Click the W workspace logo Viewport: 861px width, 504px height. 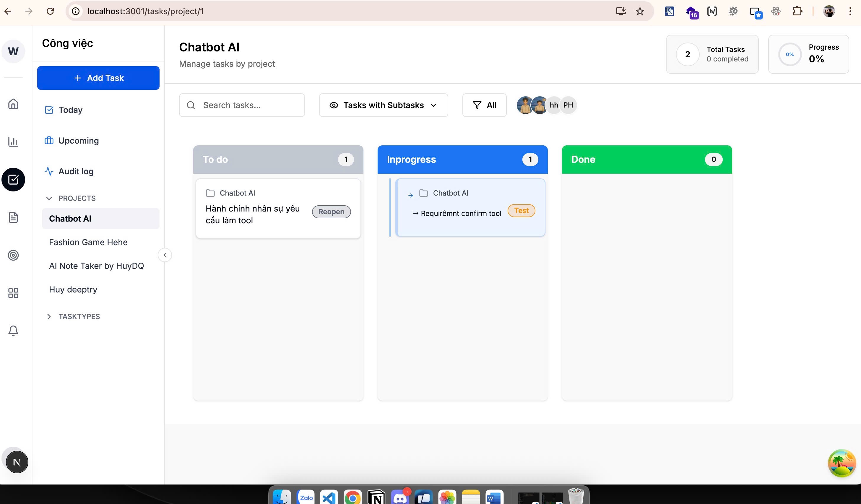coord(13,51)
